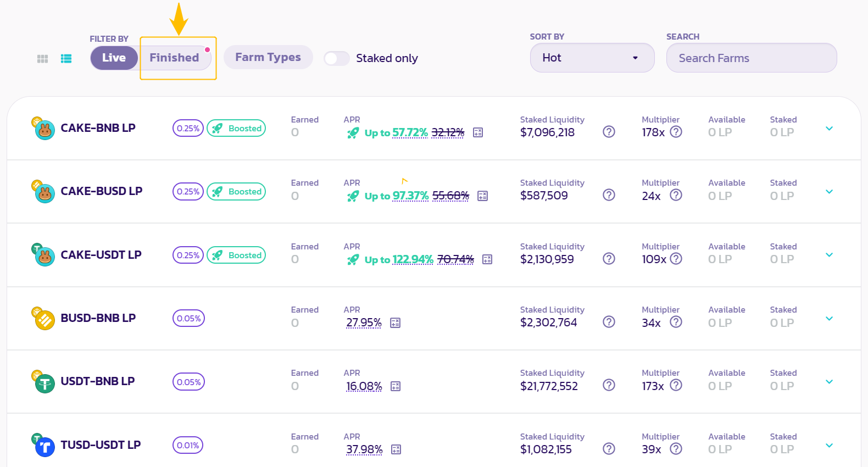Image resolution: width=868 pixels, height=467 pixels.
Task: Toggle the Staked only switch
Action: 337,58
